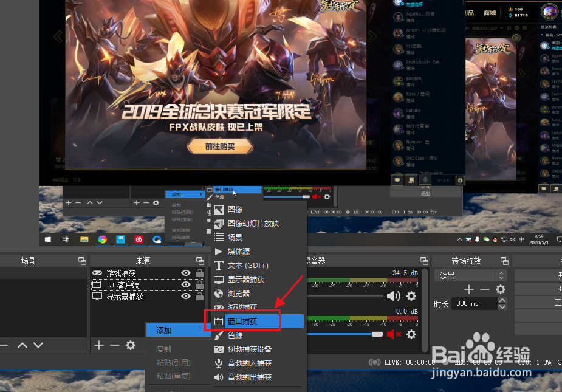The image size is (562, 392).
Task: Pick 显示器捕获 in the add-source submenu
Action: pos(246,280)
